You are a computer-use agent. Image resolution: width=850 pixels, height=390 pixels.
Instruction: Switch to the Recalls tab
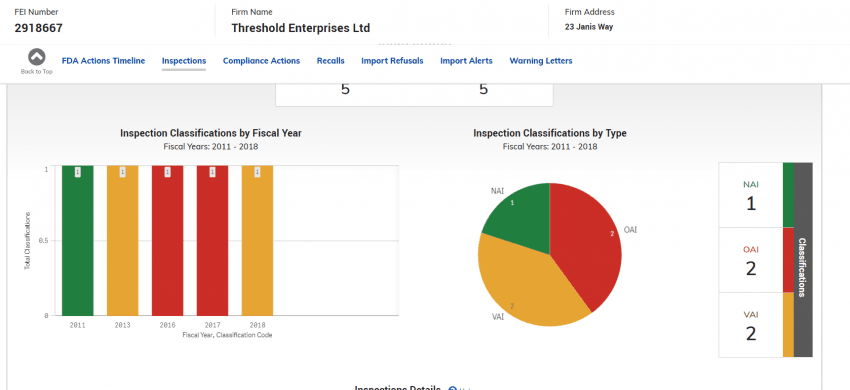point(331,61)
